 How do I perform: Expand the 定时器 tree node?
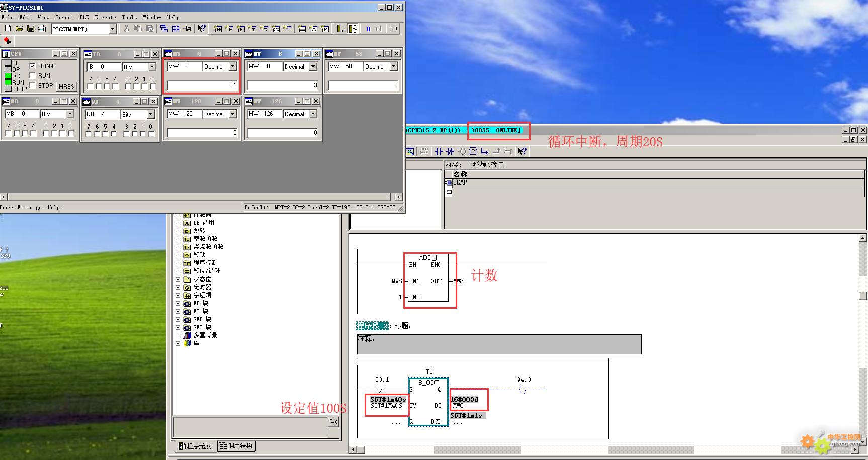[x=178, y=287]
